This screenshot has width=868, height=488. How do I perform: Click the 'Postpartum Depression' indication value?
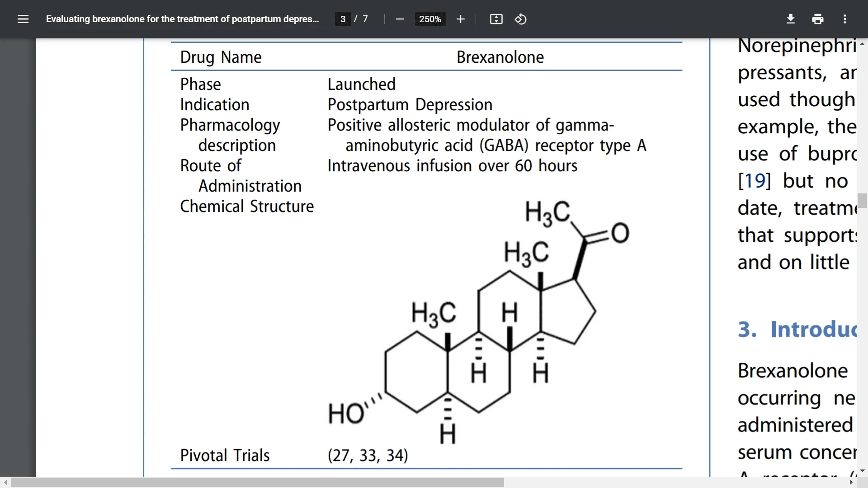(x=410, y=105)
